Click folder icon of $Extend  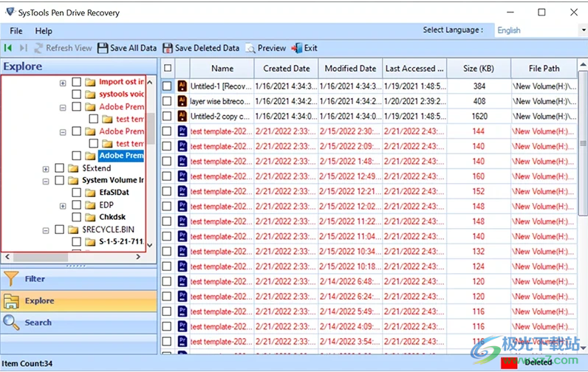click(x=73, y=168)
